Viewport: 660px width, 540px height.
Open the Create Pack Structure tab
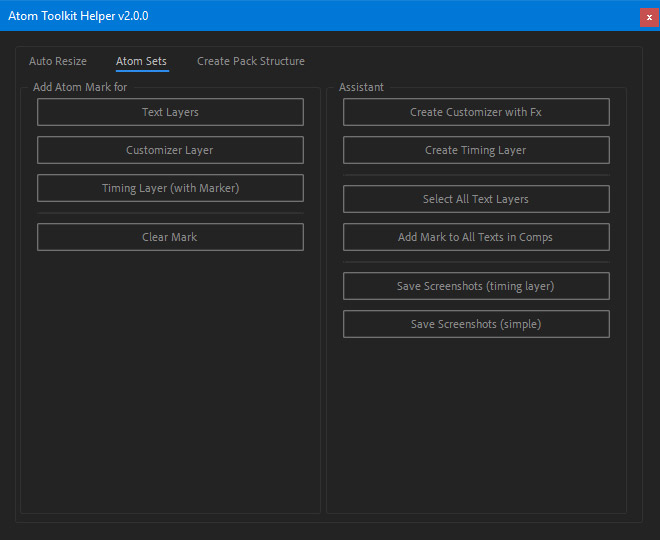(250, 61)
